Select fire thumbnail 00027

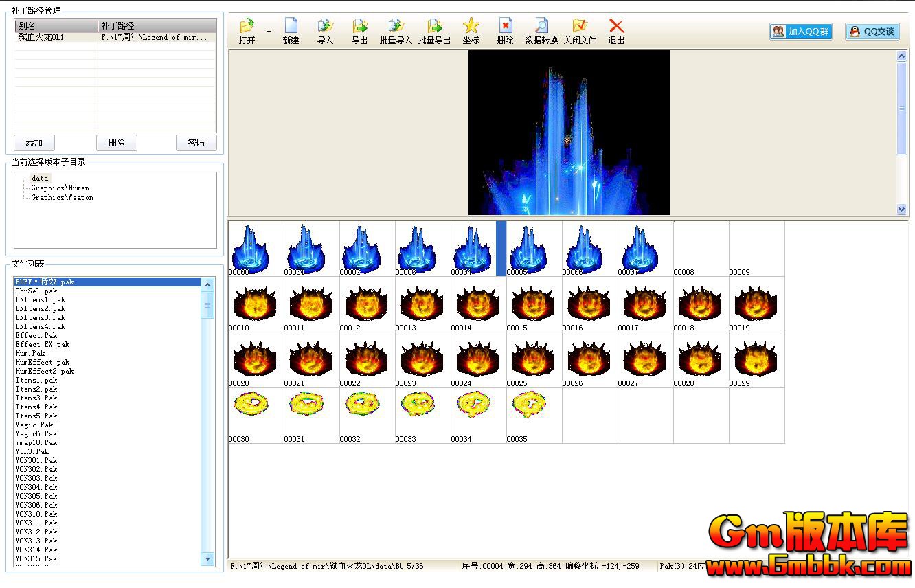646,360
